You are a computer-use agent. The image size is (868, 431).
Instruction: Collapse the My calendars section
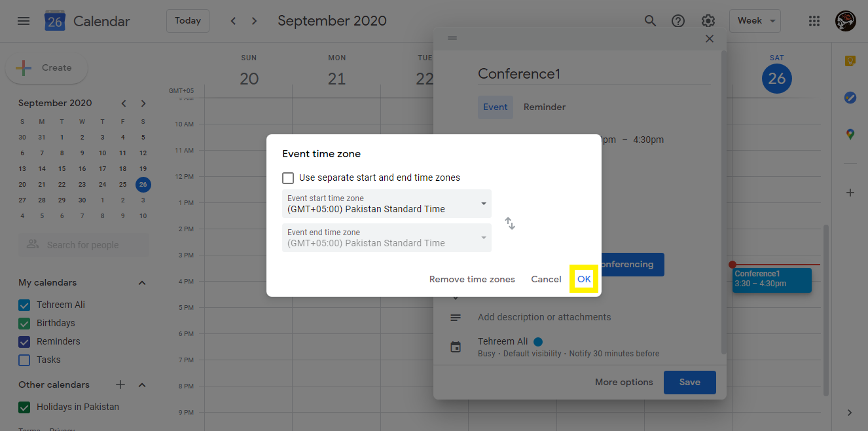click(142, 283)
